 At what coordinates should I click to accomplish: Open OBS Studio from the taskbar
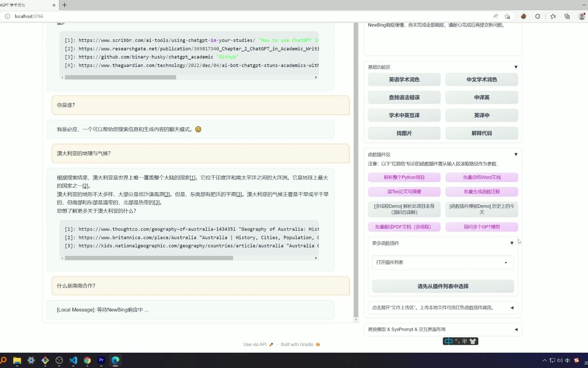point(59,361)
